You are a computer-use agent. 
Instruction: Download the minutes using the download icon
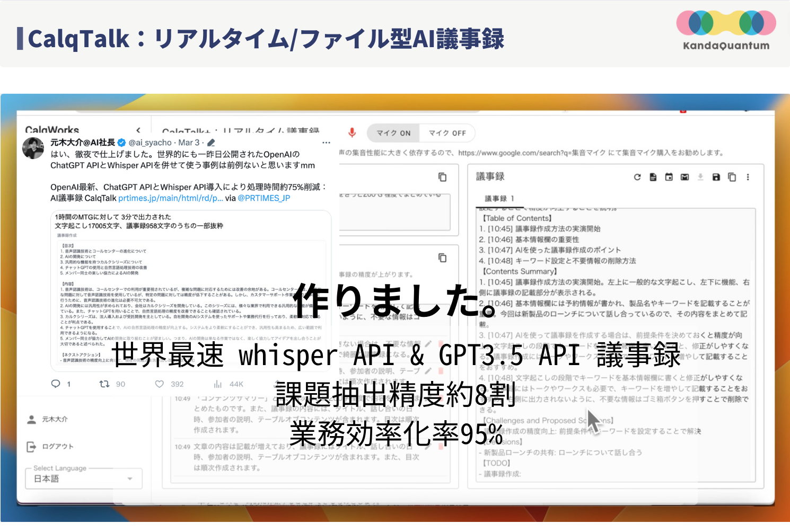[700, 177]
